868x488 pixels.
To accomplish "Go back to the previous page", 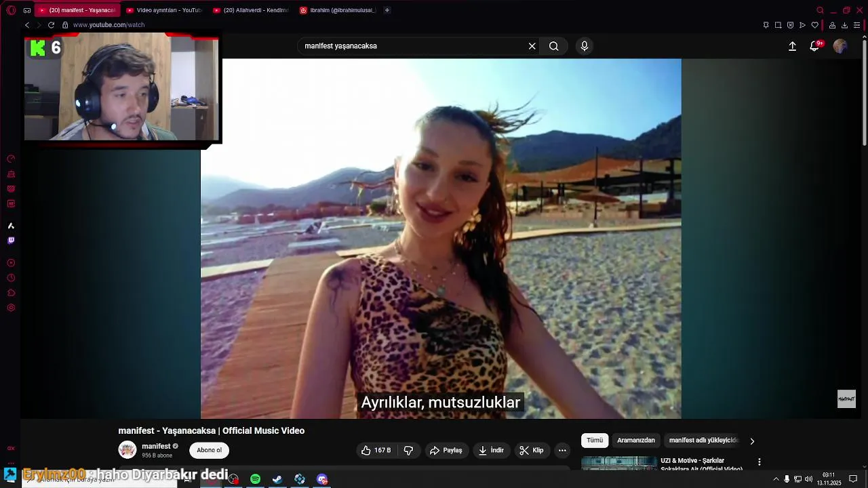I will [x=27, y=25].
